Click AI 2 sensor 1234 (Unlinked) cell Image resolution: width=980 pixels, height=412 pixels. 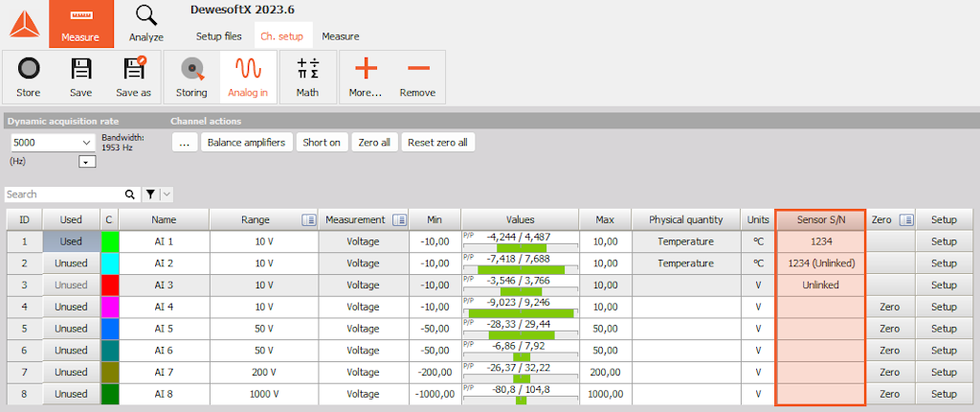coord(820,263)
